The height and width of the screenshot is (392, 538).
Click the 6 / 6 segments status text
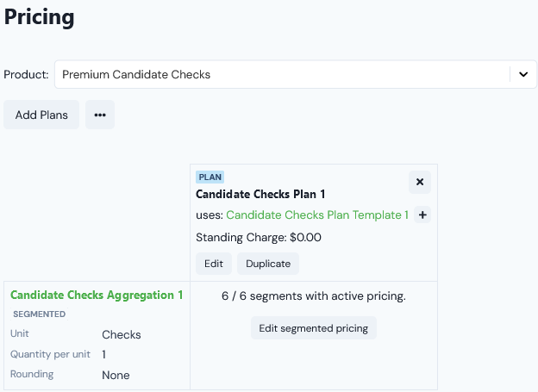pos(314,296)
